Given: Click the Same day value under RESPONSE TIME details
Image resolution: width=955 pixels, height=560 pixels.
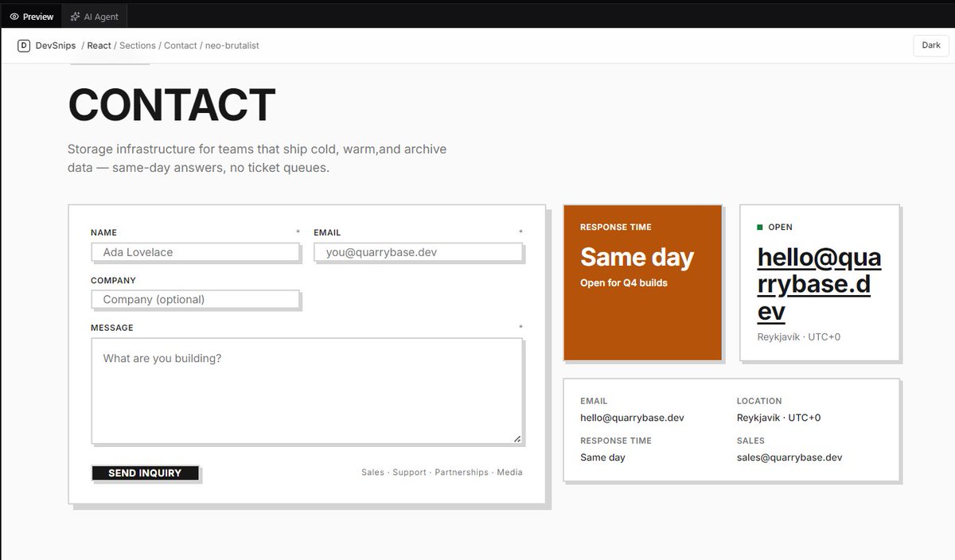Looking at the screenshot, I should [x=602, y=457].
